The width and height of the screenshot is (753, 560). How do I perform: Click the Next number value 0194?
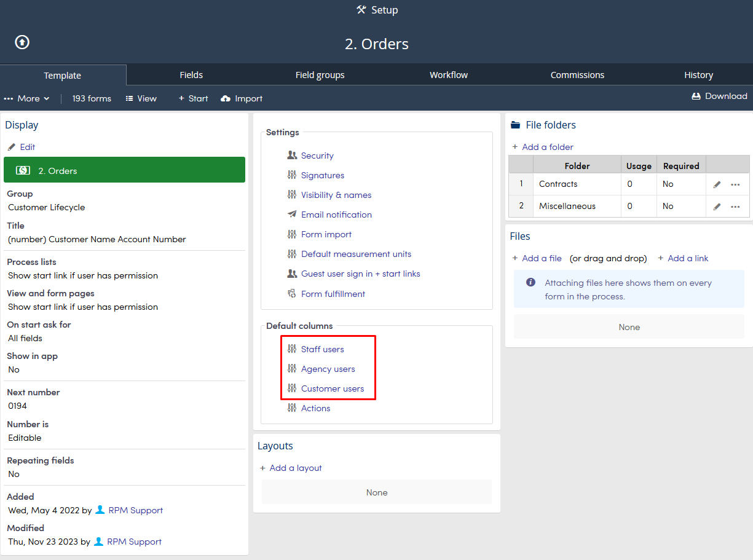tap(18, 406)
